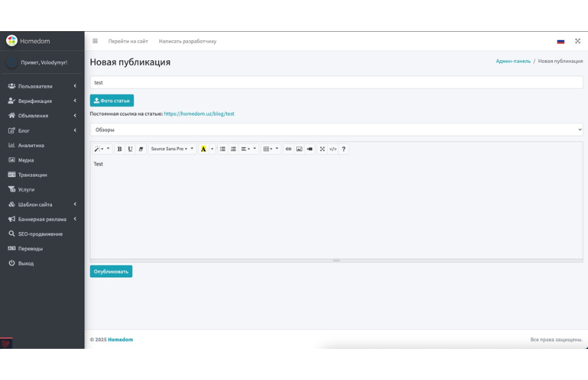Insert a picture via image icon

point(299,149)
